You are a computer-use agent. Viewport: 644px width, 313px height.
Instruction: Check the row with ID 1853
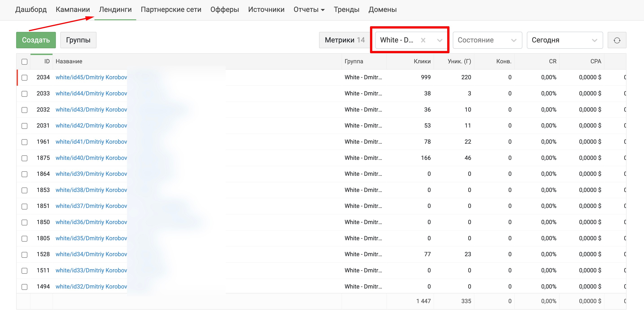coord(24,190)
